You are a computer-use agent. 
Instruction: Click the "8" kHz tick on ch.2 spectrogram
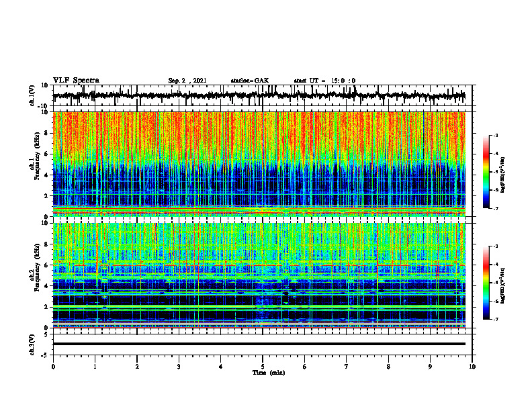point(46,244)
